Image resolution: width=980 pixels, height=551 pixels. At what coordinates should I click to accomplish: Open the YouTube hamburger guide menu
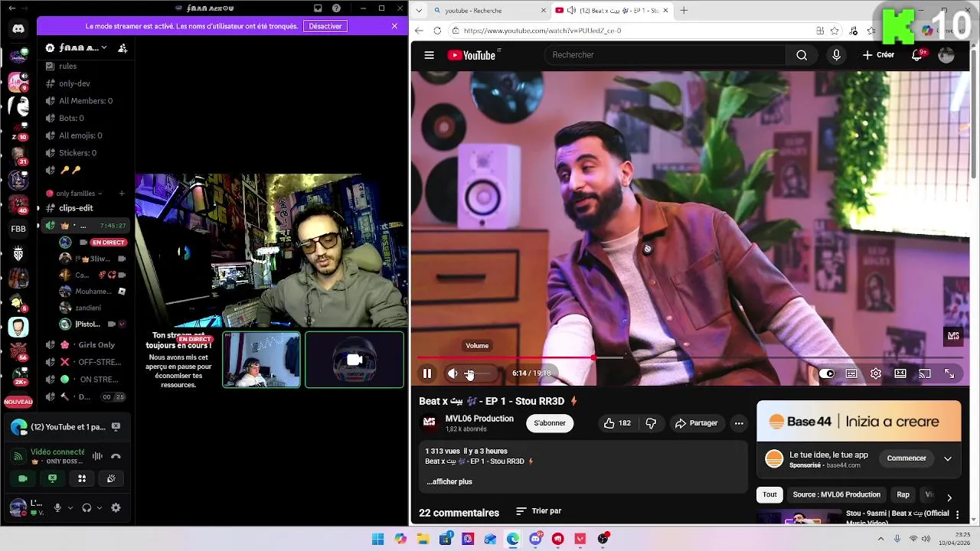click(x=430, y=55)
